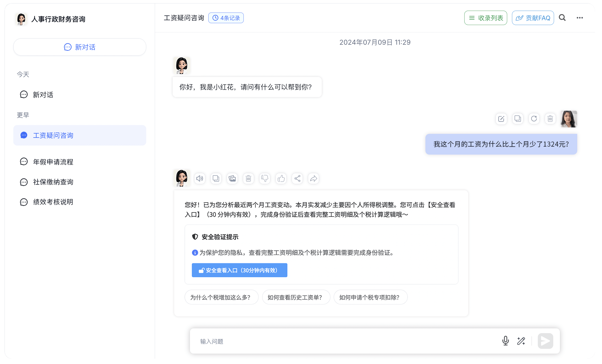Image resolution: width=602 pixels, height=364 pixels.
Task: Click the 贡献FAQ button
Action: (533, 18)
